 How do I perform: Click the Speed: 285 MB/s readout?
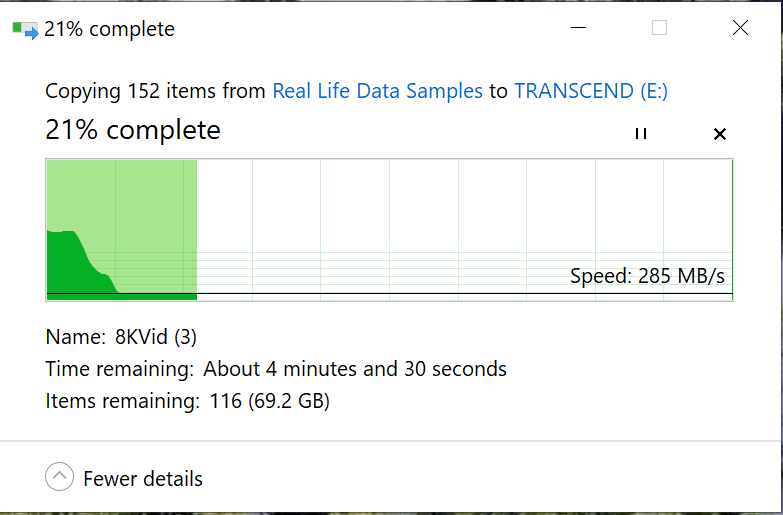coord(647,276)
